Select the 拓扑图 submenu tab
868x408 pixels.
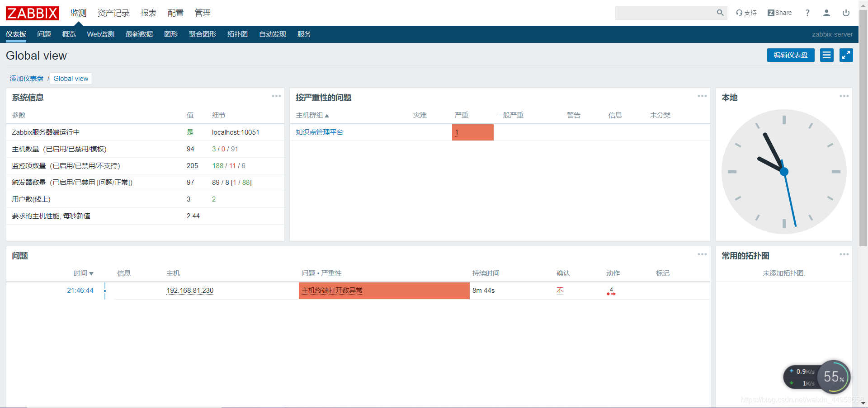coord(237,34)
